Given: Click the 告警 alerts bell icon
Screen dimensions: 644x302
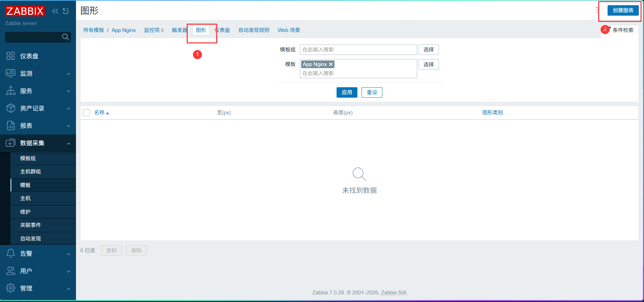Looking at the screenshot, I should tap(11, 253).
